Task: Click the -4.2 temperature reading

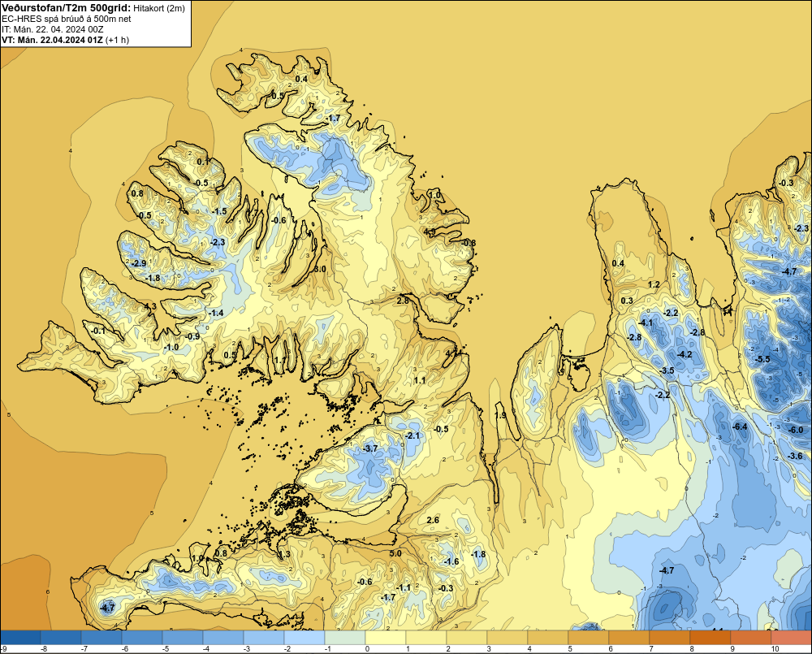Action: point(685,354)
